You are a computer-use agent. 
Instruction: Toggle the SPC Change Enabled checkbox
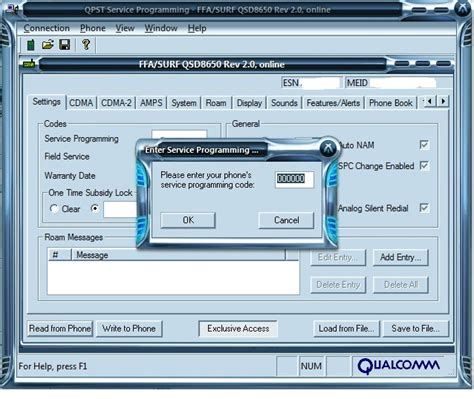pyautogui.click(x=424, y=166)
